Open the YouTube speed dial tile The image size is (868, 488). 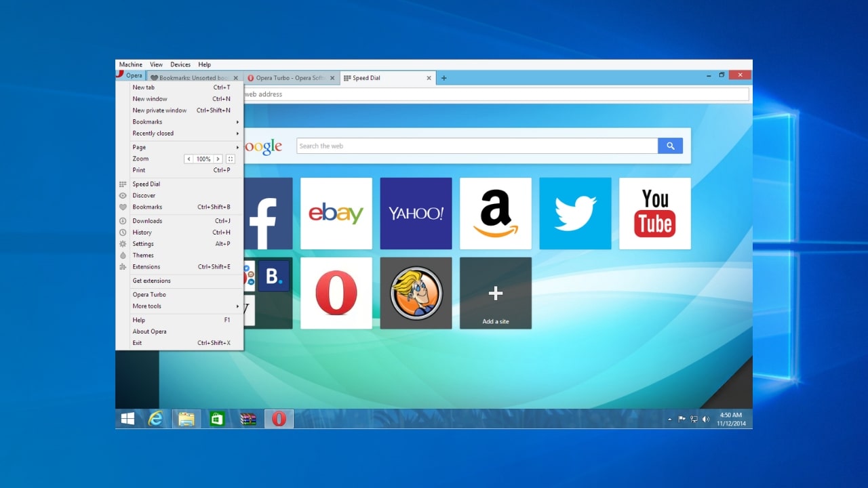pos(655,213)
